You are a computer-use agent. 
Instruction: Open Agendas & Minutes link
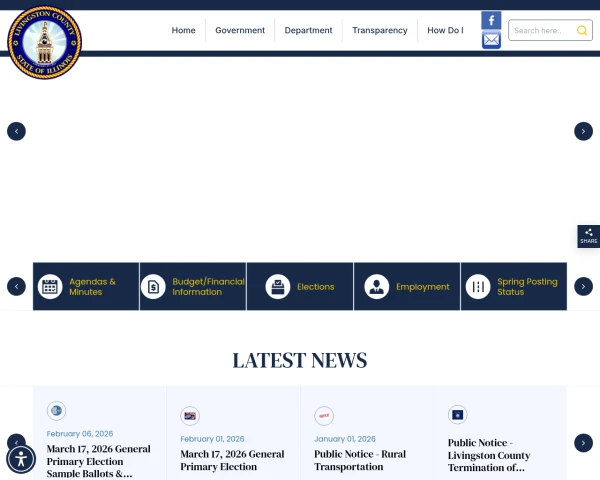(93, 287)
